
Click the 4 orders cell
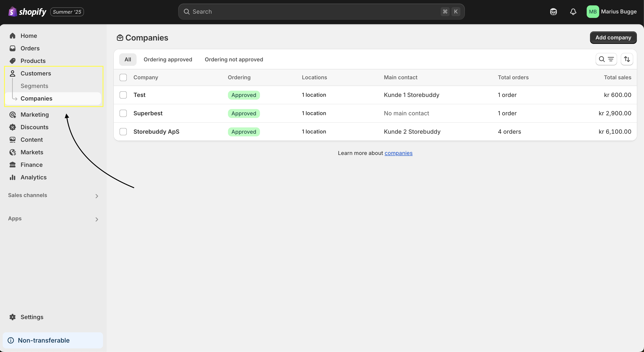coord(509,132)
